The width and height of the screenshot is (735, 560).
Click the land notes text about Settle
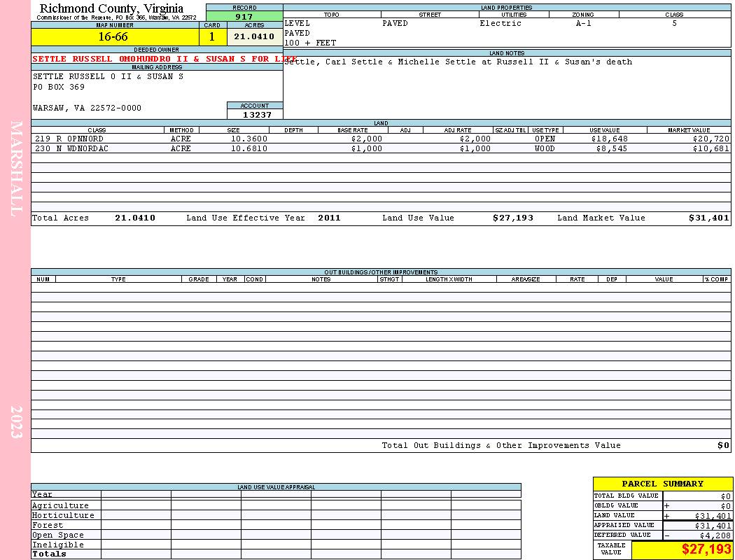(458, 62)
